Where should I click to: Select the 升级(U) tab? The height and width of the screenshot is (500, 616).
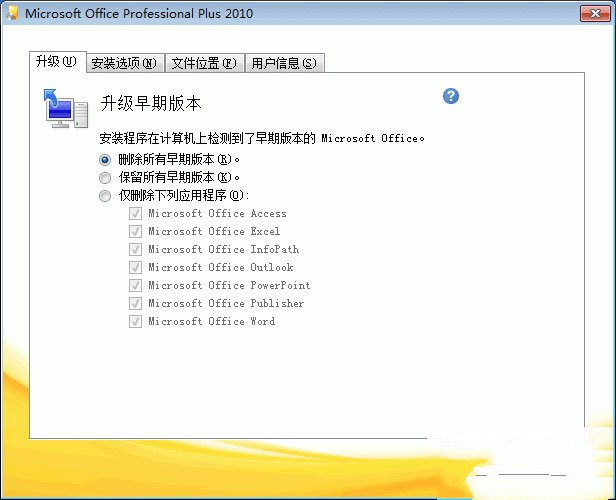click(58, 62)
